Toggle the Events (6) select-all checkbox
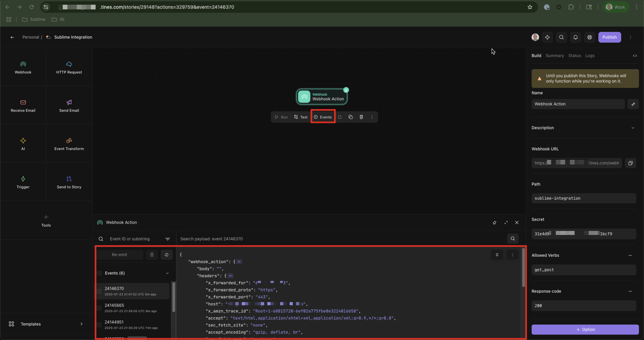This screenshot has width=644, height=340. (99, 273)
